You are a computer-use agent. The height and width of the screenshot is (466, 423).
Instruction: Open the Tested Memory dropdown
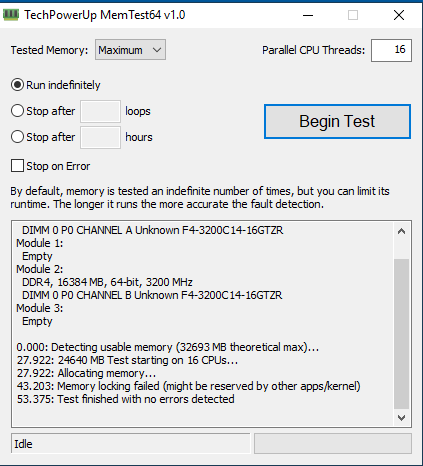click(130, 50)
